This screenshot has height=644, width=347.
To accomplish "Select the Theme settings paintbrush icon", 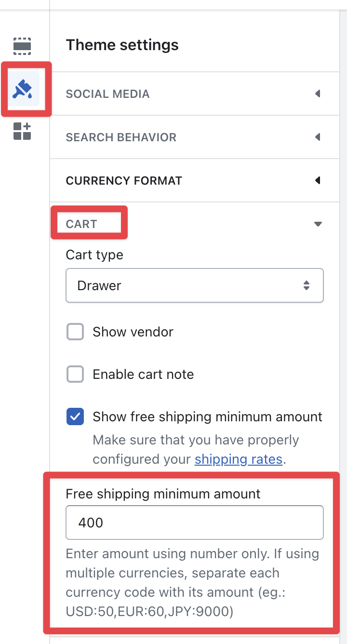I will tap(23, 89).
